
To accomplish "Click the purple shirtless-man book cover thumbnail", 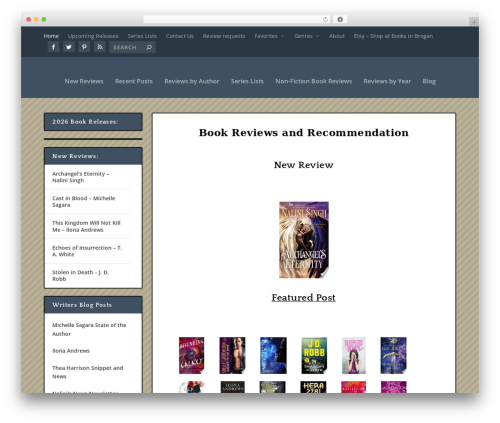I will [x=232, y=355].
